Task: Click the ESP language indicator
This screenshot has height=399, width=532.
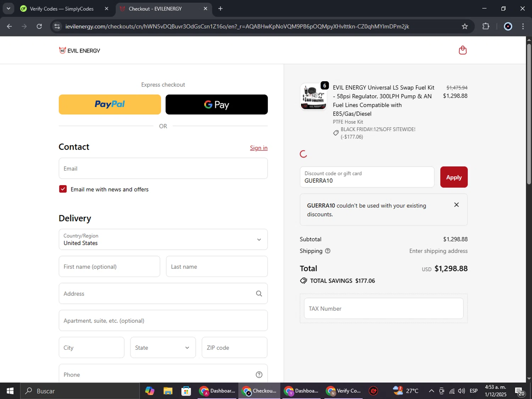Action: click(x=473, y=391)
